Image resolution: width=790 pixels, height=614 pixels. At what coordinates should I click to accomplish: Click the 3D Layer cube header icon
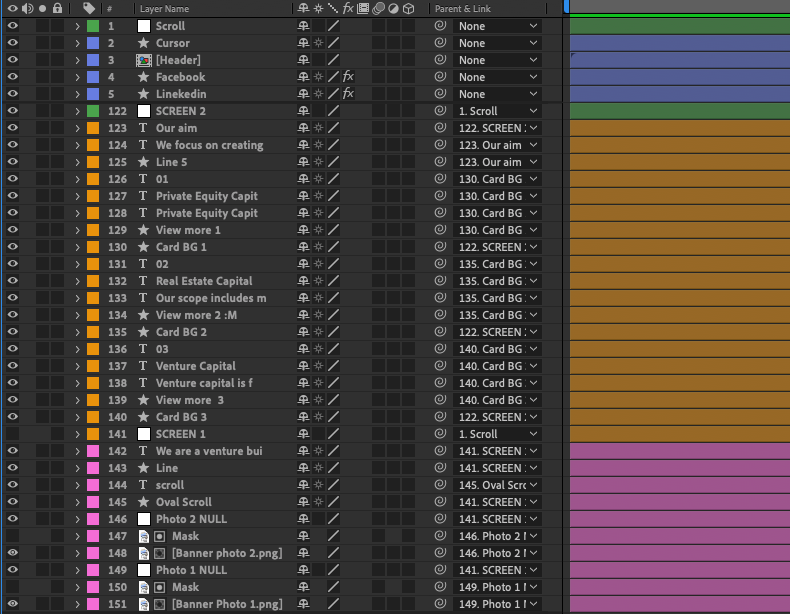(x=409, y=8)
